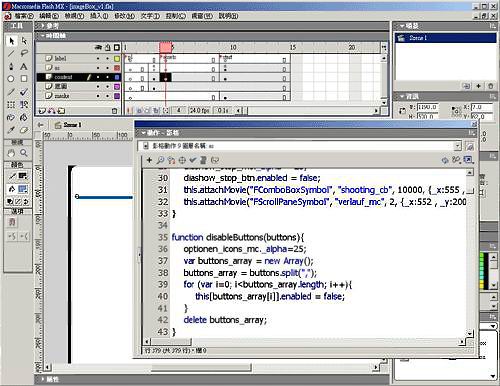Select the Arrow selection tool
This screenshot has width=500, height=386.
click(11, 41)
